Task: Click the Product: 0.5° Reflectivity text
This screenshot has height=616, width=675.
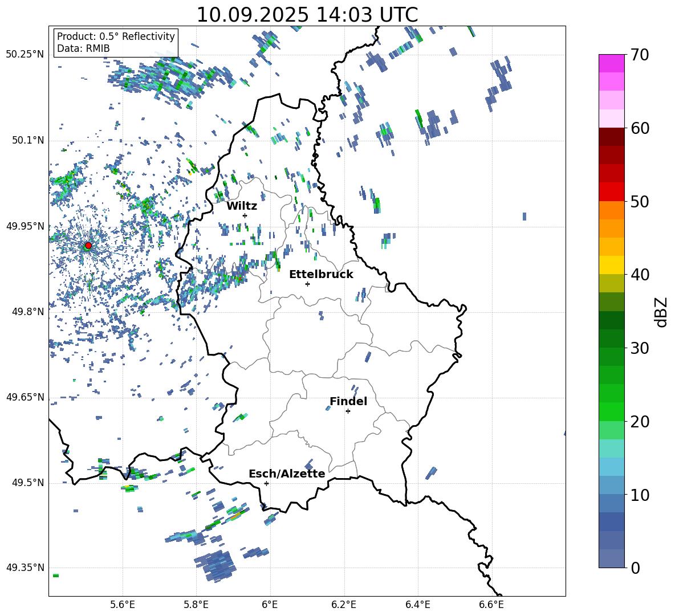Action: point(116,36)
